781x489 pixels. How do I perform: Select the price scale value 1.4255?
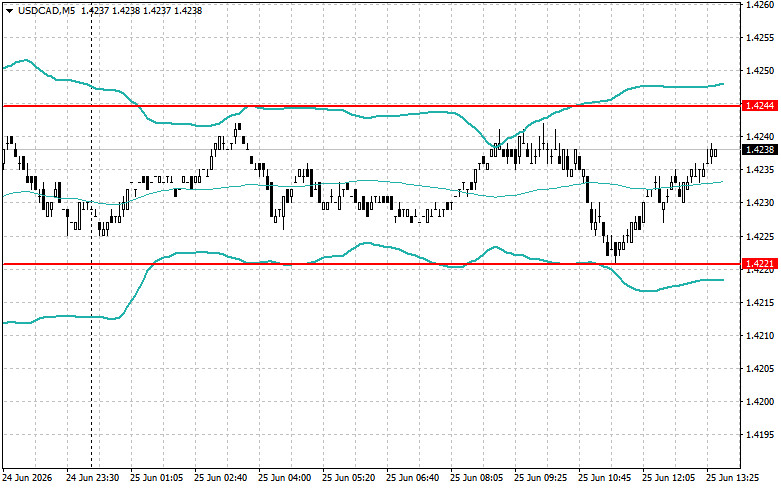(x=760, y=38)
